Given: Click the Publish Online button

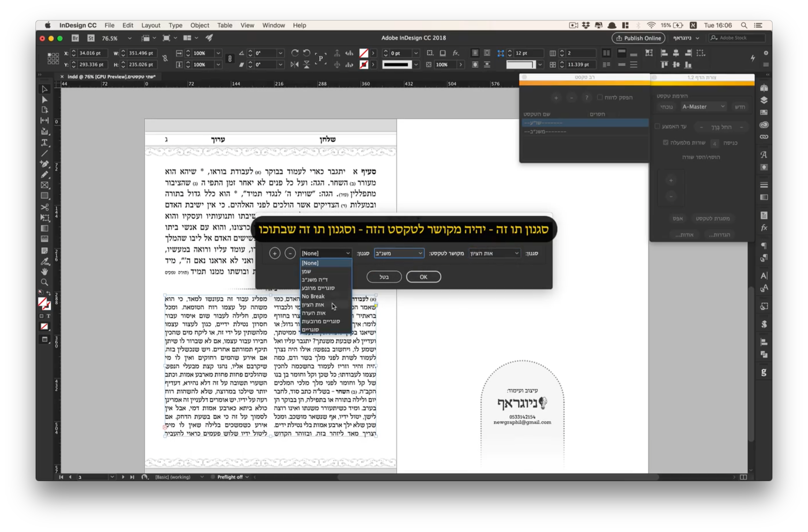Looking at the screenshot, I should [x=638, y=38].
